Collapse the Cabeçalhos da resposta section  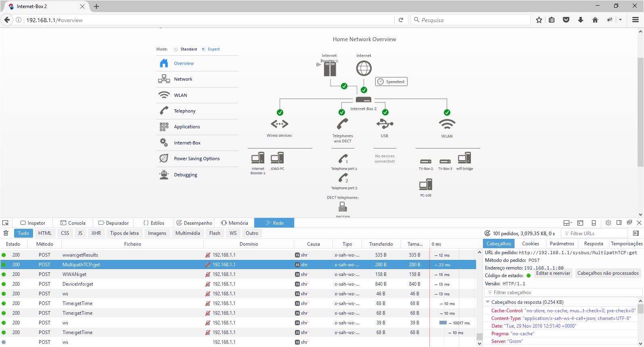tap(488, 302)
